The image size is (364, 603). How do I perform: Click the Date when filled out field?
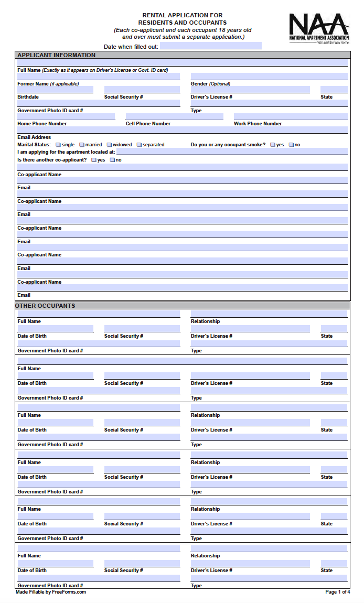pos(210,46)
